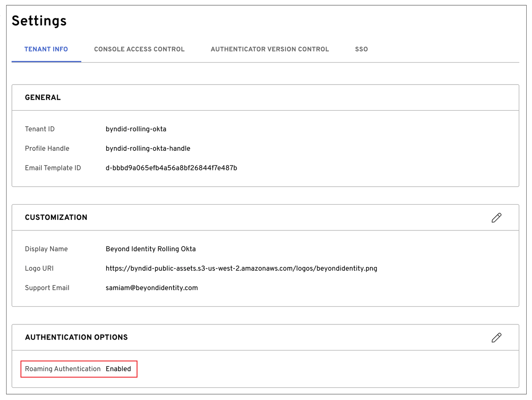The height and width of the screenshot is (400, 532).
Task: Click the samiam@beyondidentity.com support email
Action: click(152, 288)
